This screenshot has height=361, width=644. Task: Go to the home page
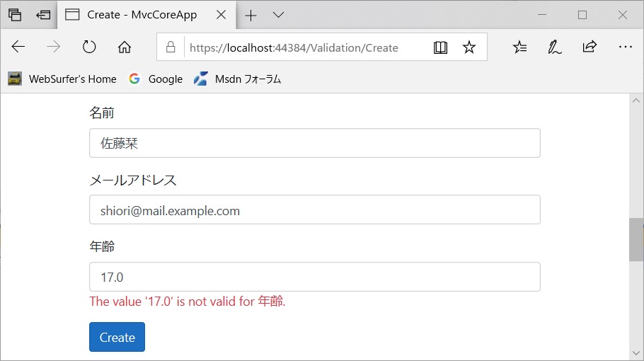tap(125, 47)
